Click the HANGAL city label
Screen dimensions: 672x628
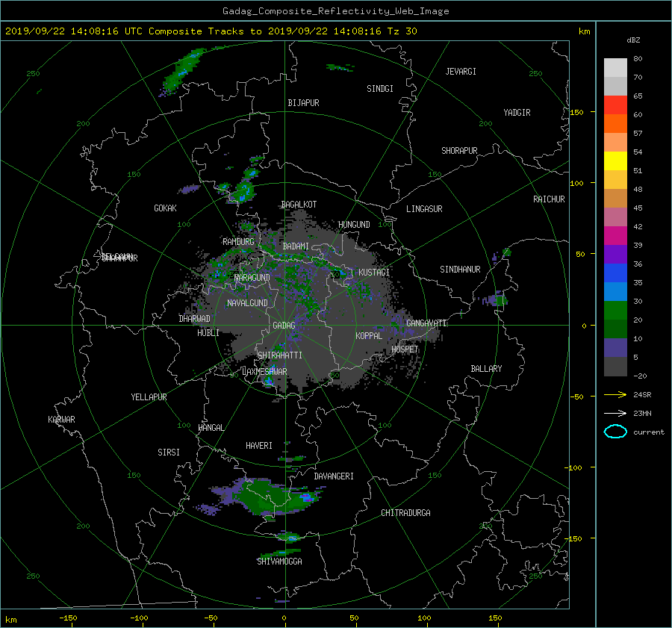point(211,428)
